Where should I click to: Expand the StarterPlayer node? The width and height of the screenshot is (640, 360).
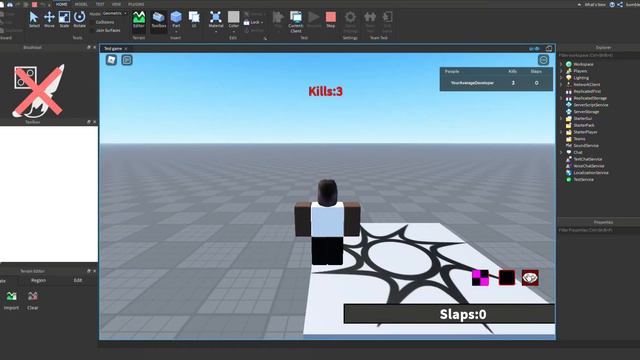[x=562, y=132]
